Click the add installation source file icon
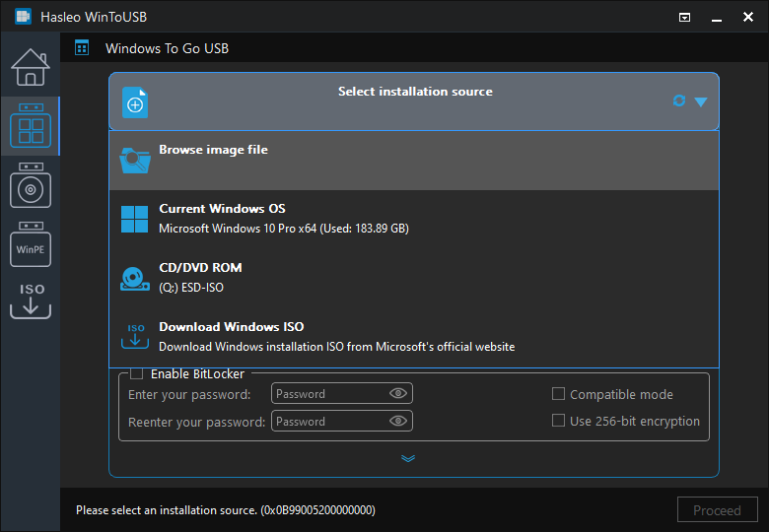The height and width of the screenshot is (532, 769). (x=135, y=102)
